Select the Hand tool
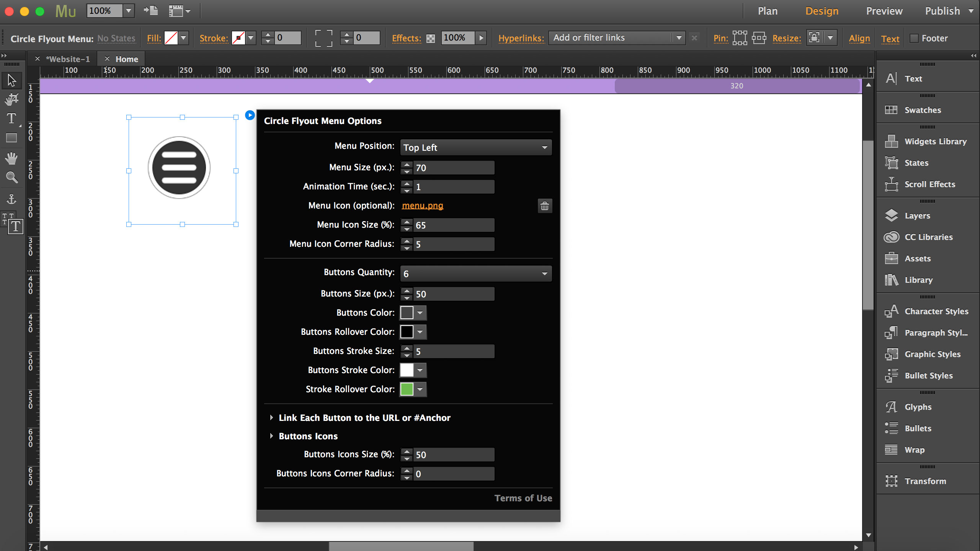 point(11,158)
